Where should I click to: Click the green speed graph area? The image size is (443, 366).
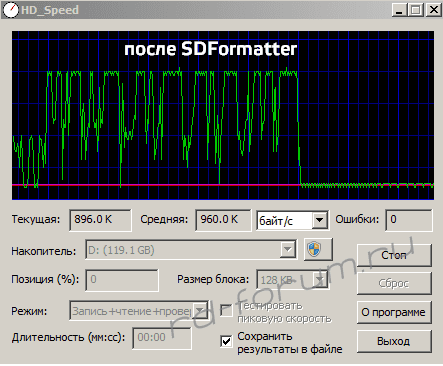[x=223, y=115]
